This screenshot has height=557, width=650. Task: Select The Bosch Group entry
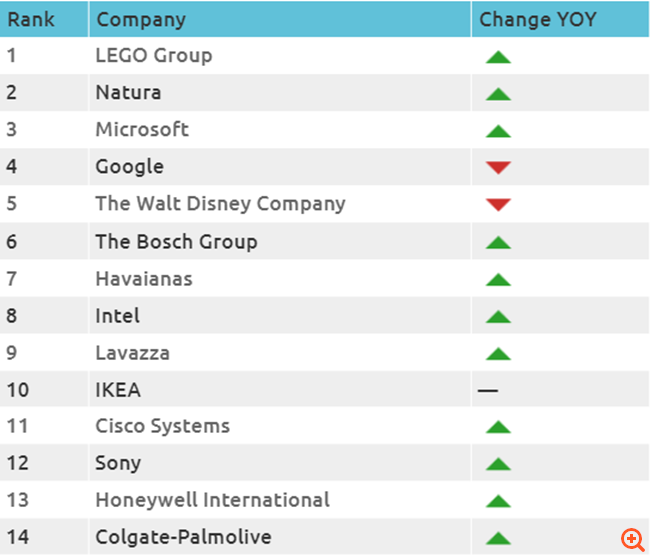tap(176, 241)
